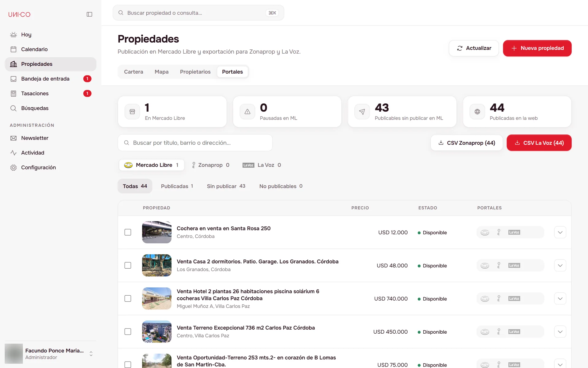The width and height of the screenshot is (588, 368).
Task: Click the globe icon on Publicadas en la web card
Action: (x=477, y=112)
